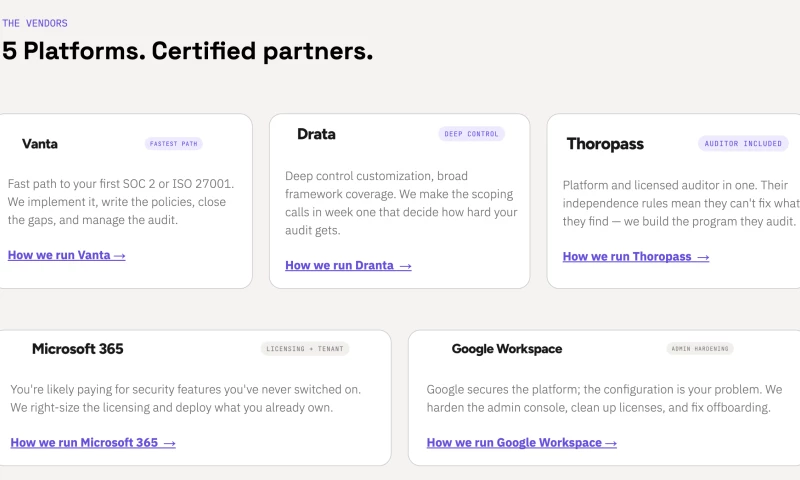Click the ADMIN HARDENING badge

(700, 349)
